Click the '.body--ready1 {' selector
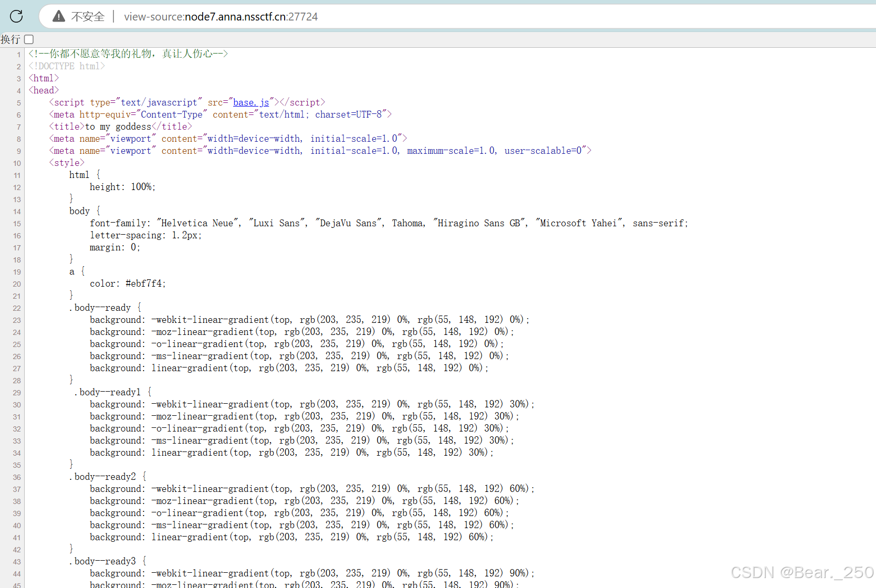The width and height of the screenshot is (876, 588). coord(113,392)
